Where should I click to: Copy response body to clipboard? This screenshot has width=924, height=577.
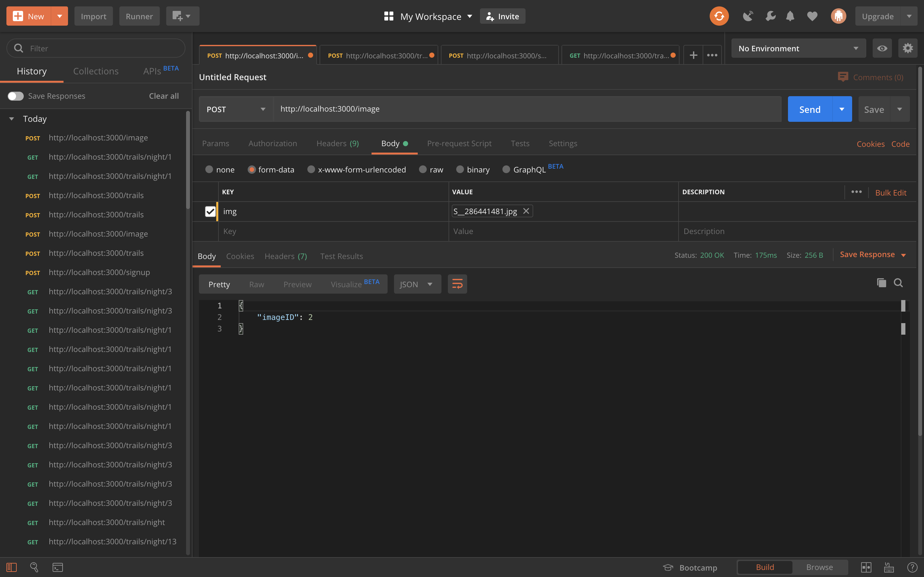point(881,283)
